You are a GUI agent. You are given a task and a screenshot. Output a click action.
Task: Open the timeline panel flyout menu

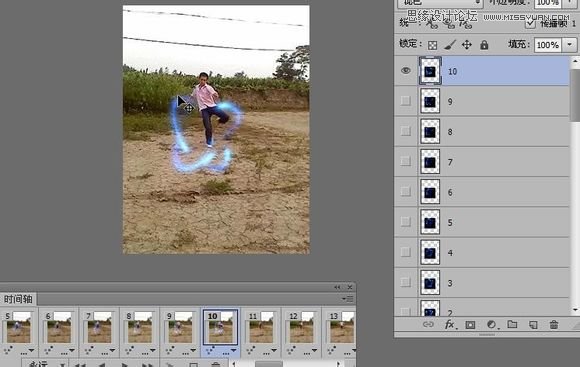[348, 299]
